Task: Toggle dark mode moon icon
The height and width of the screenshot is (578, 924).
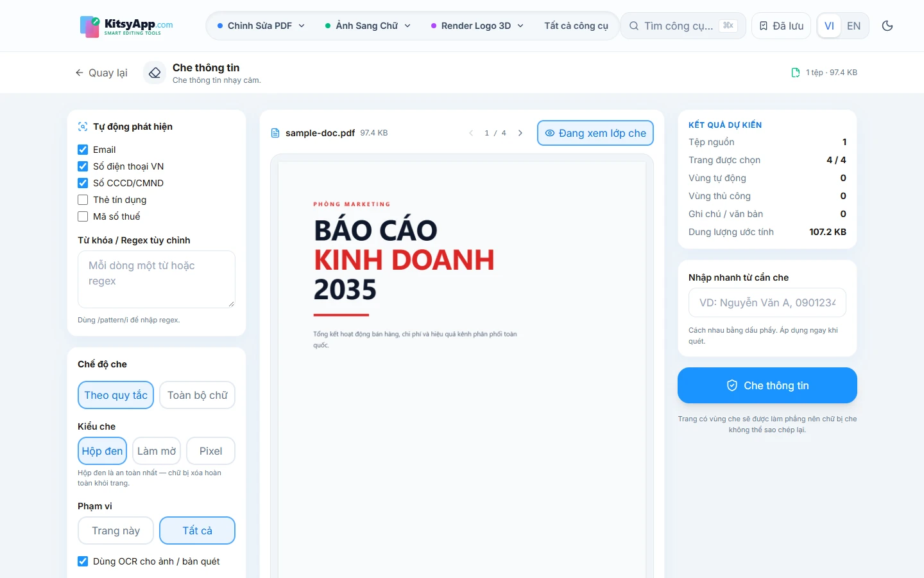Action: [x=887, y=26]
